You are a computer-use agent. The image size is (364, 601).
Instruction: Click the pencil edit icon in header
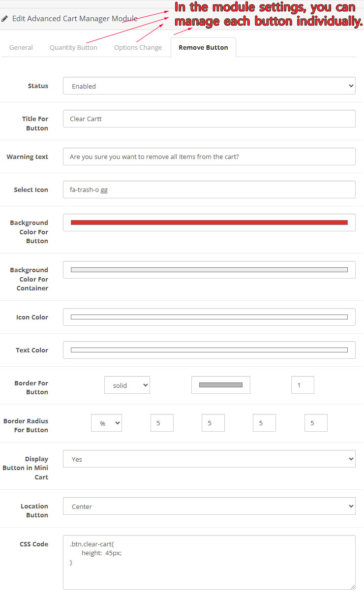point(5,19)
